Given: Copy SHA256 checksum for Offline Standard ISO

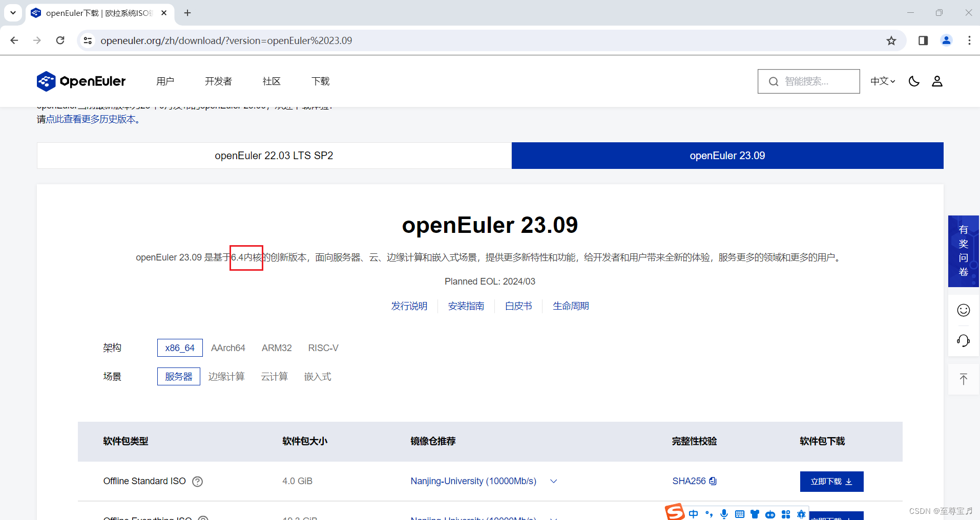Looking at the screenshot, I should coord(713,481).
